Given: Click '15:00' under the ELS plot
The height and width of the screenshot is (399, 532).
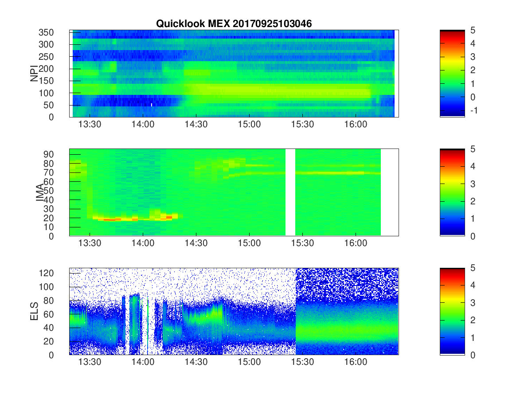Looking at the screenshot, I should [249, 362].
